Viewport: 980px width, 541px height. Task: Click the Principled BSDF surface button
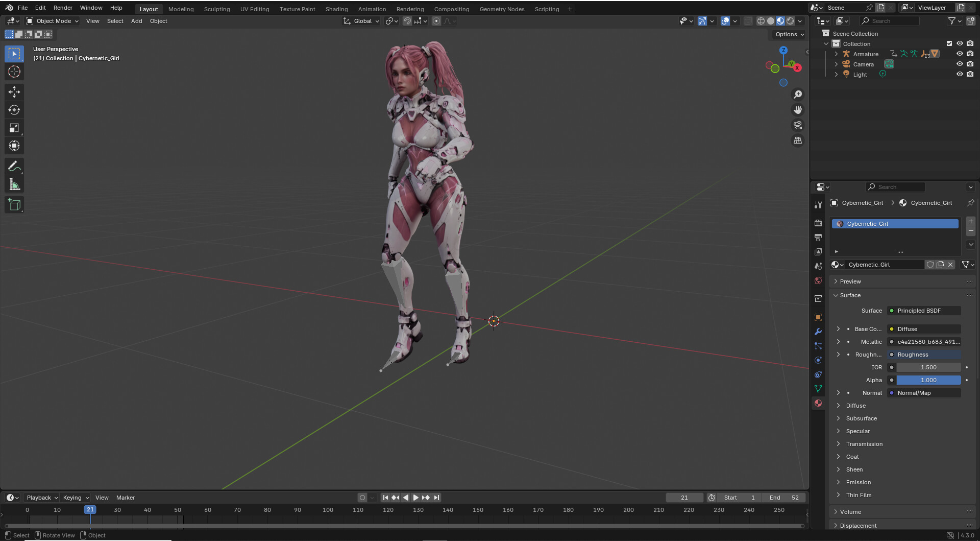924,311
